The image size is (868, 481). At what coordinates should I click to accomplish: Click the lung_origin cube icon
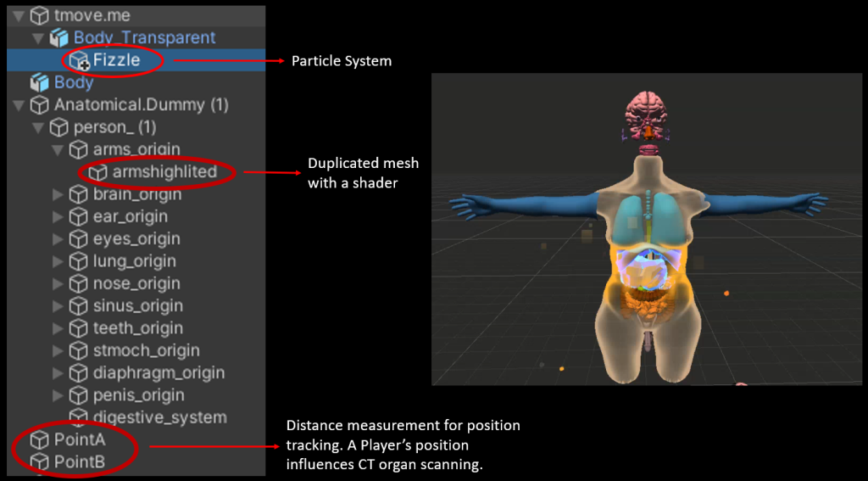pyautogui.click(x=79, y=261)
